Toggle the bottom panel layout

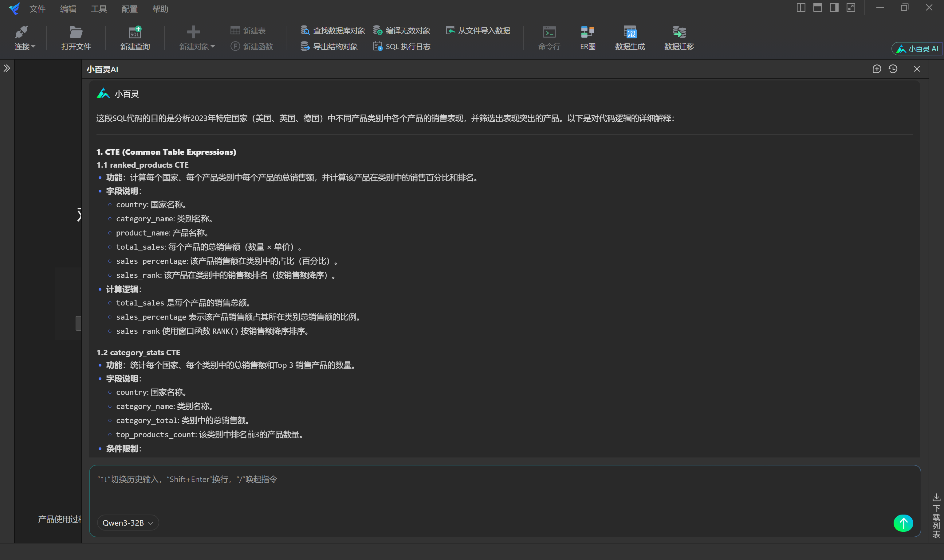point(817,7)
